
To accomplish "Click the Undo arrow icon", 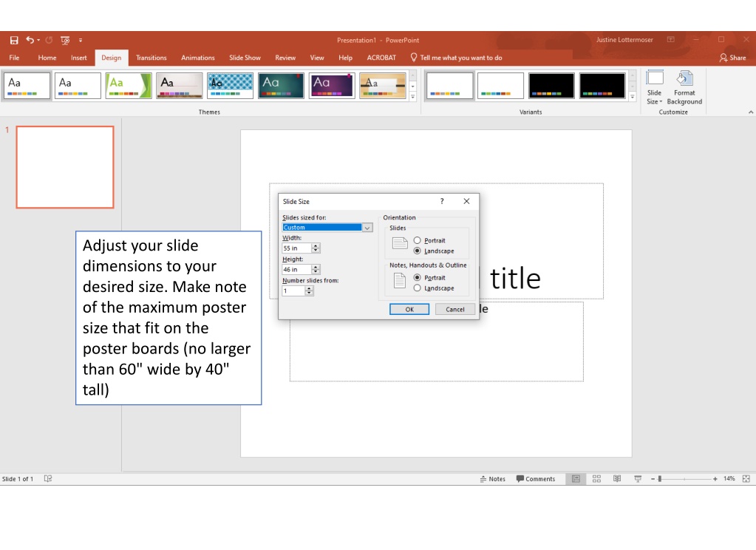I will pyautogui.click(x=30, y=40).
